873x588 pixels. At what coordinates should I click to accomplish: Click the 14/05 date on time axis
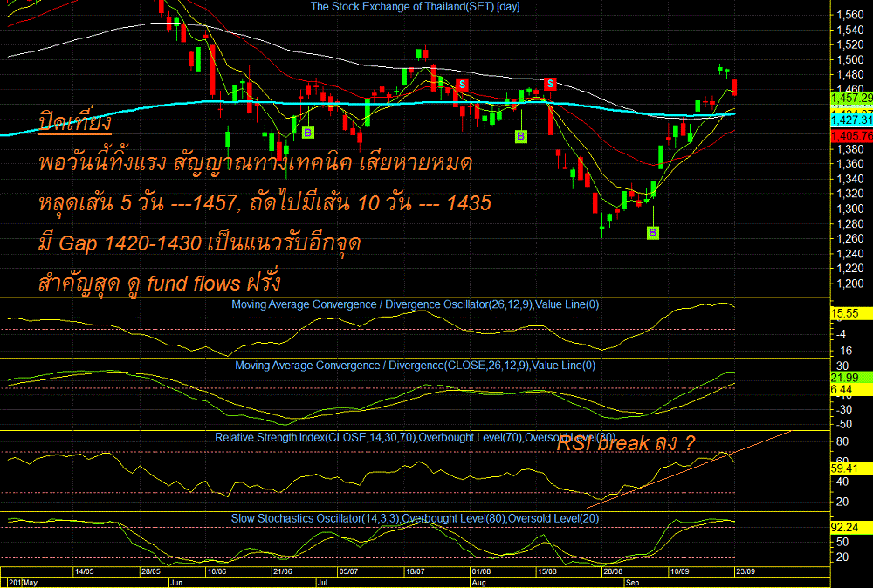(84, 571)
